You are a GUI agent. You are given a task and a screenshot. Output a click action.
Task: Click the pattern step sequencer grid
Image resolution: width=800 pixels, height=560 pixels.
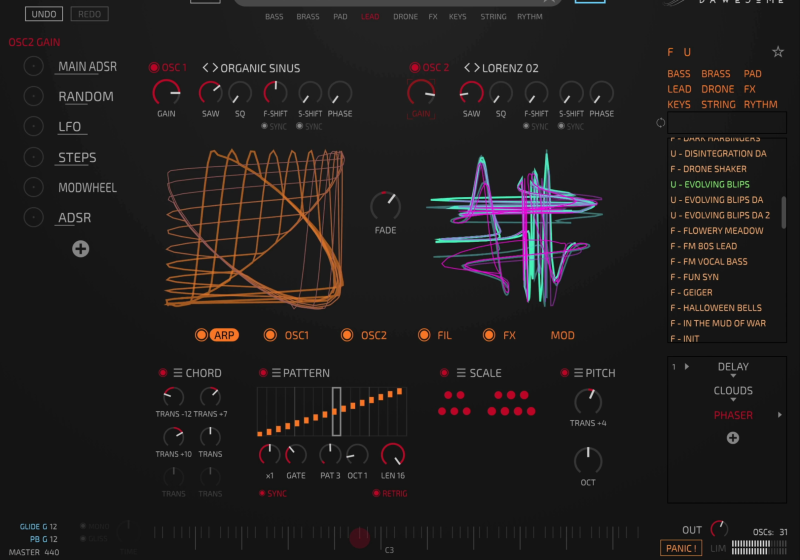(332, 412)
